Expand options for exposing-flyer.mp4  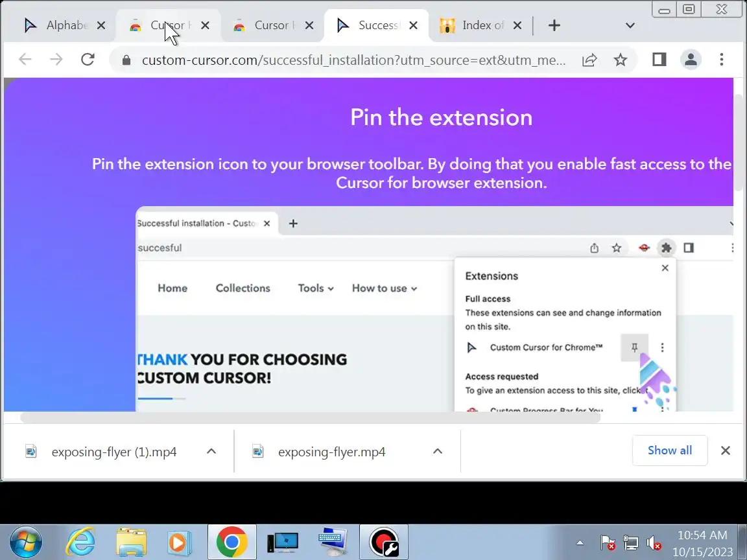(x=437, y=451)
